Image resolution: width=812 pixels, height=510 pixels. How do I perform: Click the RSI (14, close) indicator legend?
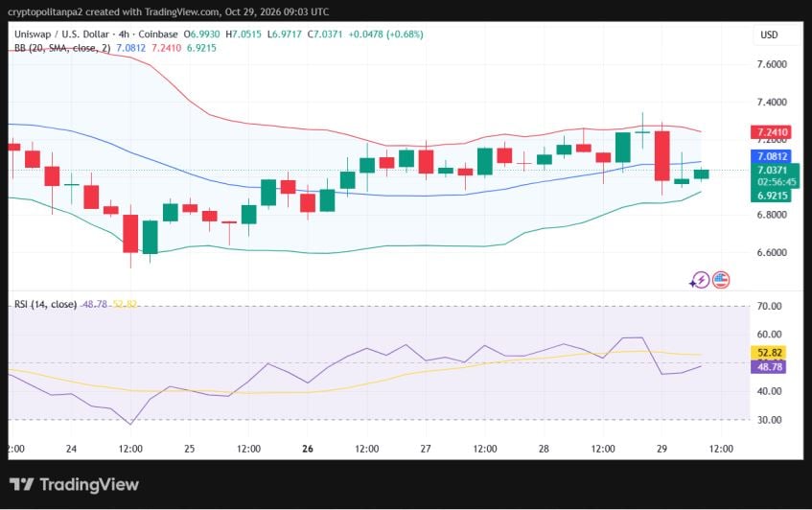pos(46,304)
